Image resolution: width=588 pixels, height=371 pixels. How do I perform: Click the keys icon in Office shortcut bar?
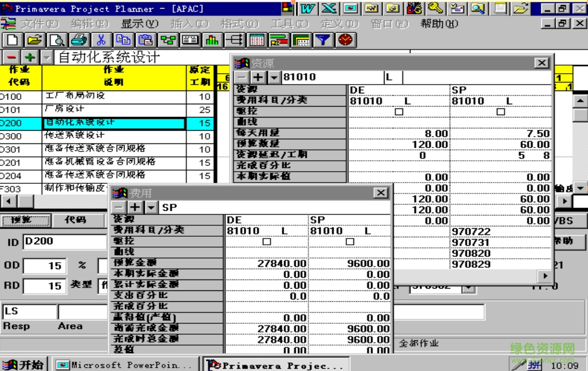(435, 8)
